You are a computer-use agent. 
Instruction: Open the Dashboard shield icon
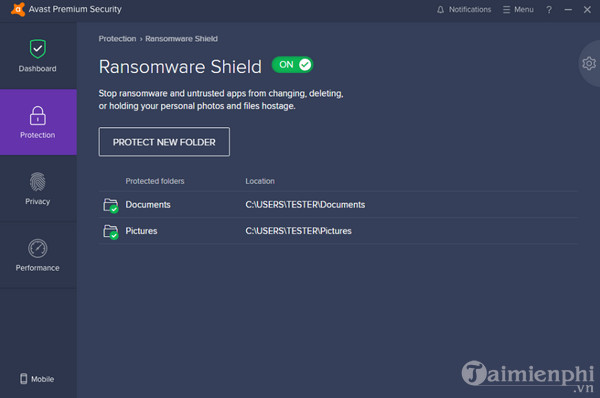pyautogui.click(x=38, y=49)
